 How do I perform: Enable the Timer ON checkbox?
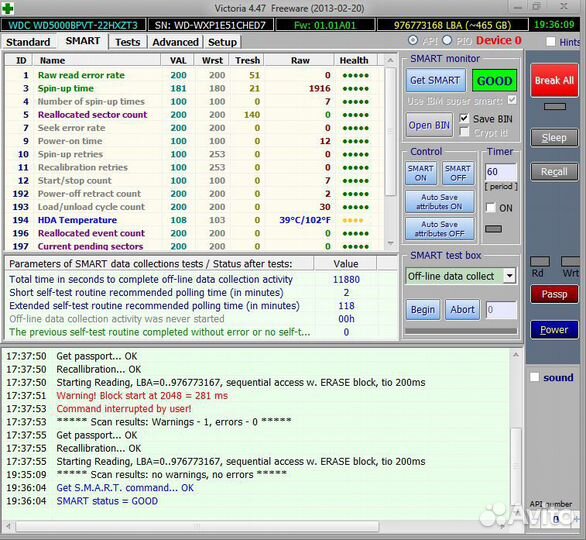tap(490, 207)
